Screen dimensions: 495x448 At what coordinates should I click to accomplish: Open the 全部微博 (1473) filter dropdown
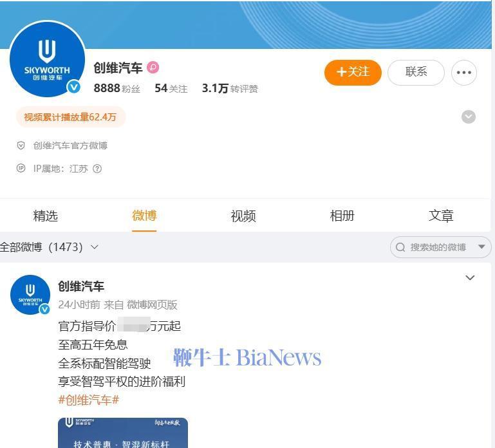[x=49, y=247]
